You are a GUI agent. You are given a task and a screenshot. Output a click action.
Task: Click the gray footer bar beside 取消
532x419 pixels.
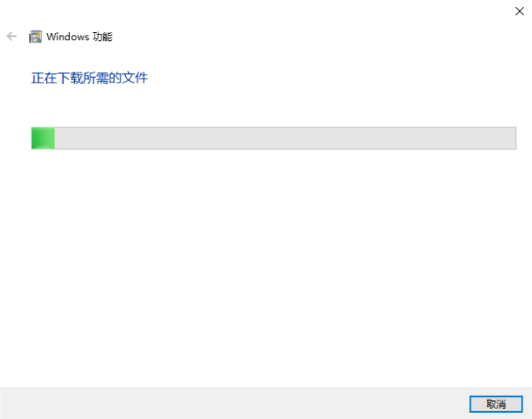tap(234, 404)
